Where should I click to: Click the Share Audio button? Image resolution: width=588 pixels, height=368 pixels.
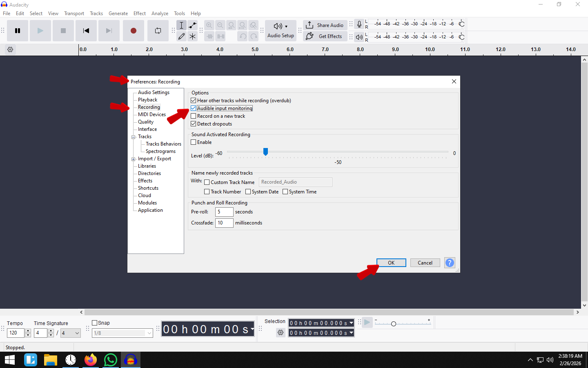[325, 25]
